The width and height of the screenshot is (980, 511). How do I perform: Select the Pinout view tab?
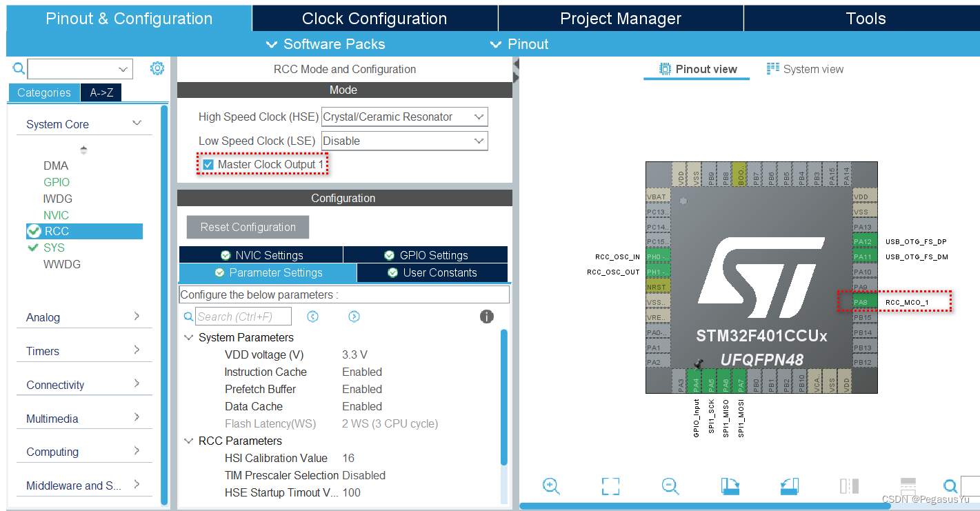pos(697,69)
